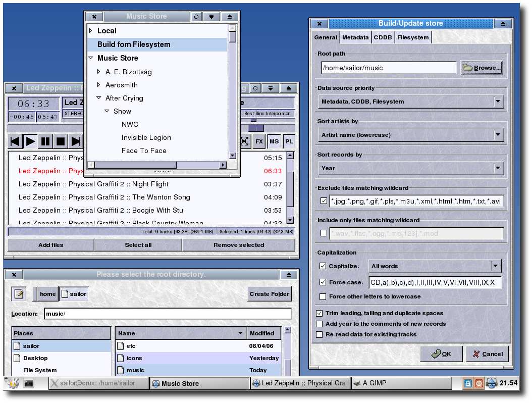The image size is (532, 403).
Task: Expand the Aerosmith artist node
Action: click(98, 84)
